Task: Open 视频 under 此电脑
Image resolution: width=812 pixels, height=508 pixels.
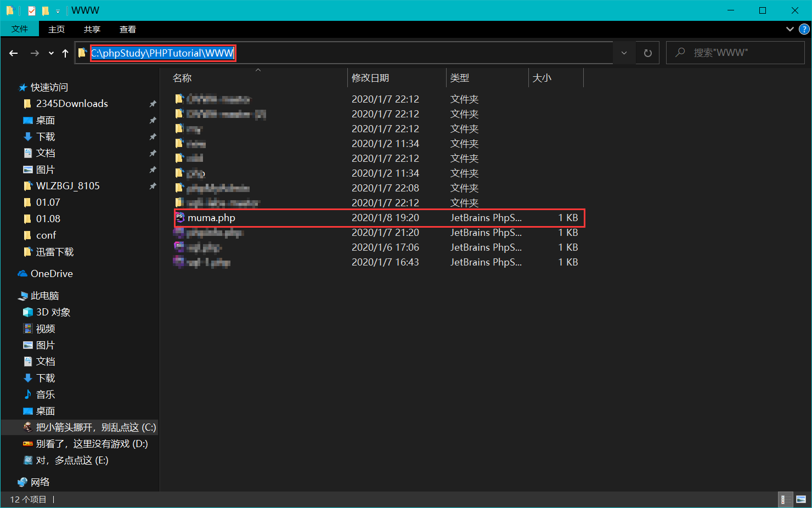Action: click(46, 329)
